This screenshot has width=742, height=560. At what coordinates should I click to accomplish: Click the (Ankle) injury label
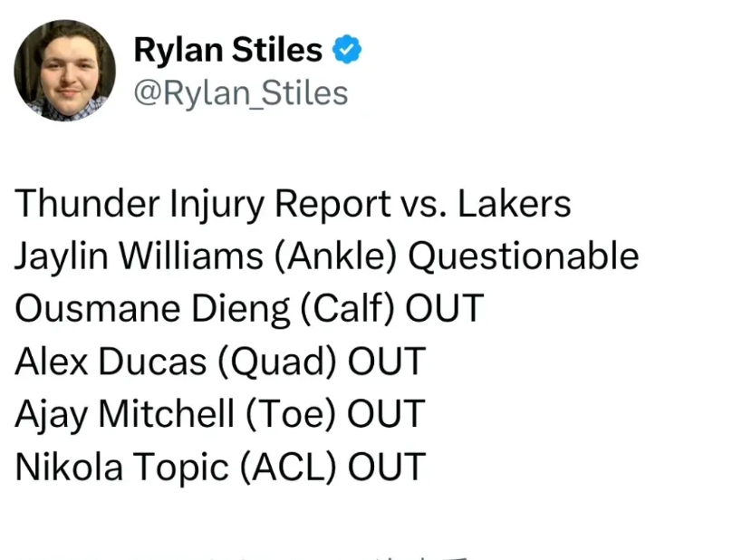coord(335,256)
